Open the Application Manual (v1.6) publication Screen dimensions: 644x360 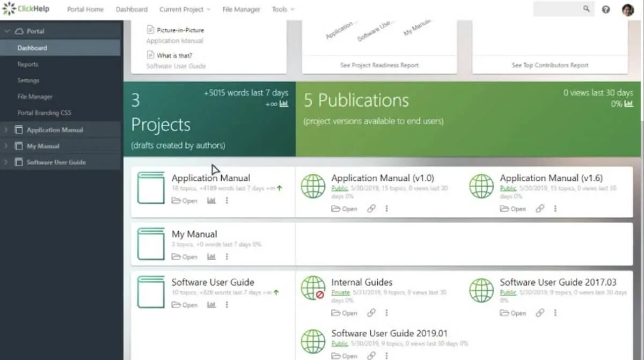pyautogui.click(x=513, y=209)
